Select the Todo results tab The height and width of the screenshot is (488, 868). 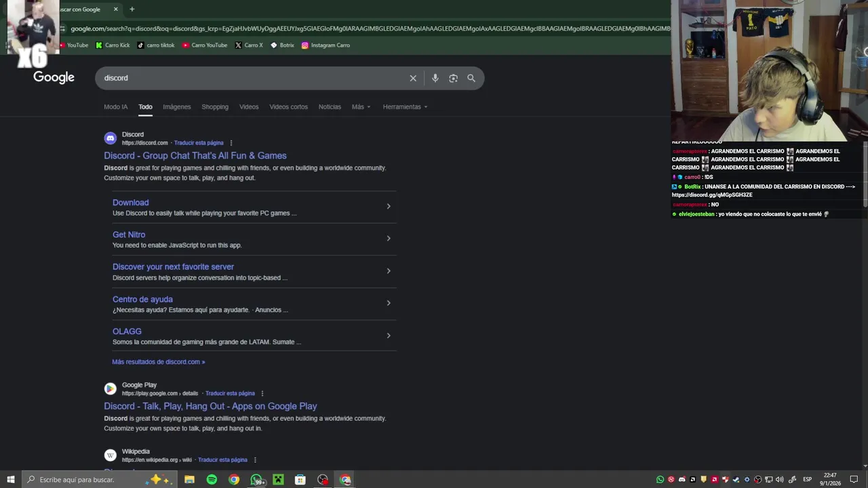point(145,107)
